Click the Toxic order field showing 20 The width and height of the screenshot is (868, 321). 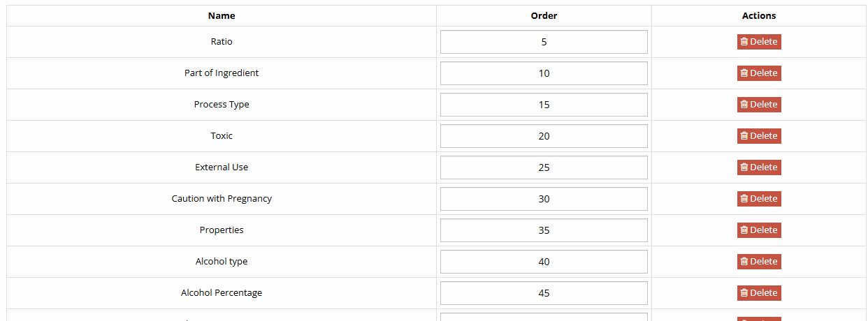click(544, 136)
